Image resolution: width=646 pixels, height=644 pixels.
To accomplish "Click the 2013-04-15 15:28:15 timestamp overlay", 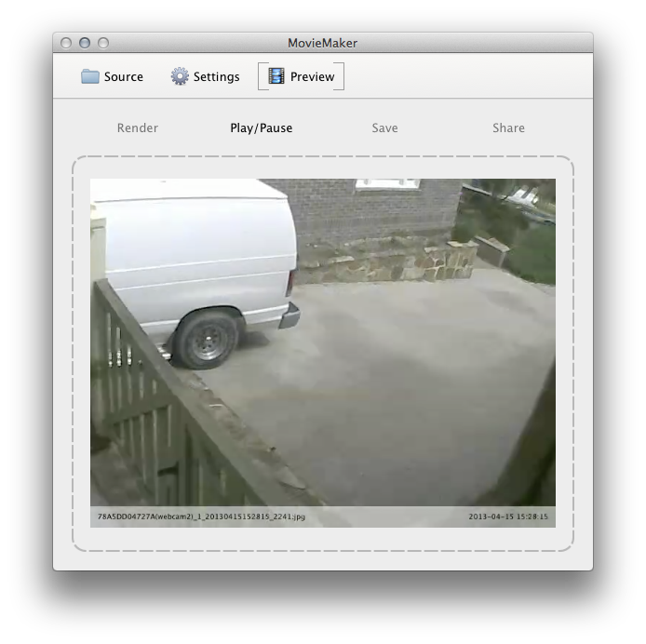I will coord(508,517).
